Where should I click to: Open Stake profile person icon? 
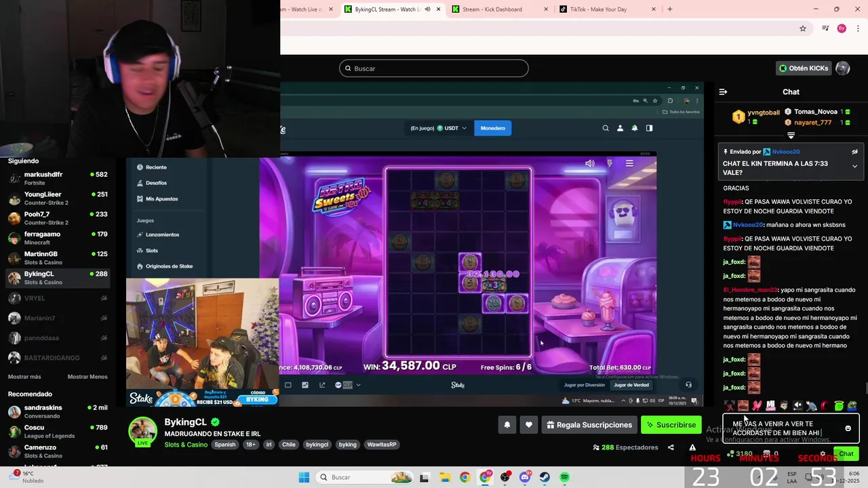click(x=620, y=128)
